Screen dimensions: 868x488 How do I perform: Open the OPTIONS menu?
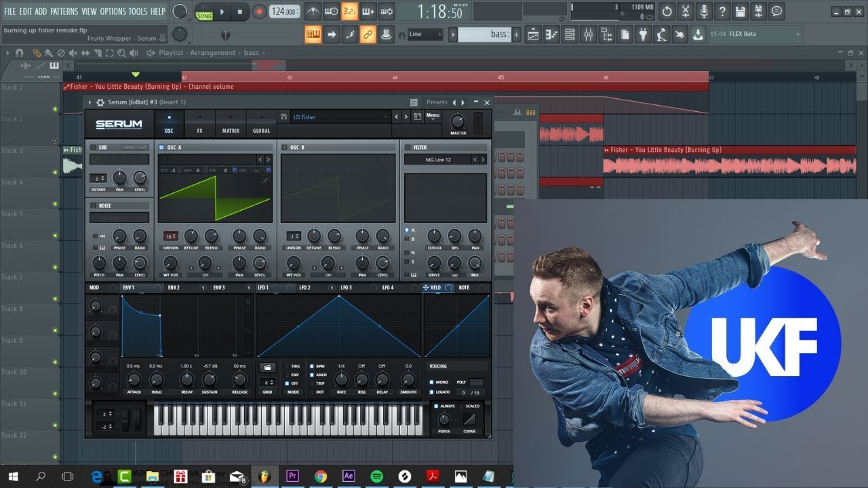[113, 12]
